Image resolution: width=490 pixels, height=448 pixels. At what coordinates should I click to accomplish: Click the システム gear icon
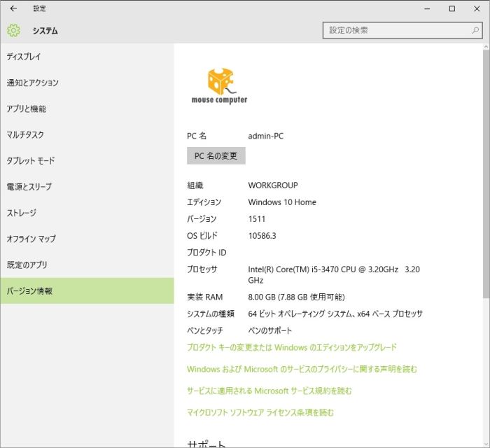pos(13,31)
